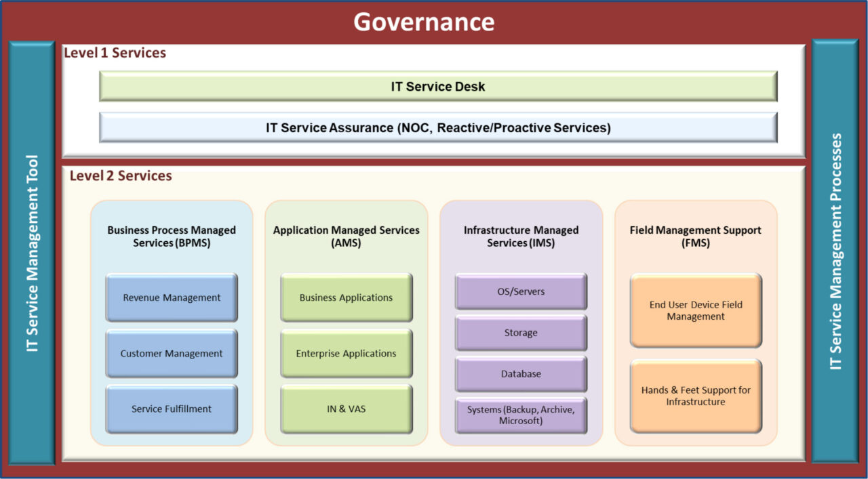Screen dimensions: 868x479
Task: Click the Systems Backup Archive Microsoft box
Action: (521, 415)
